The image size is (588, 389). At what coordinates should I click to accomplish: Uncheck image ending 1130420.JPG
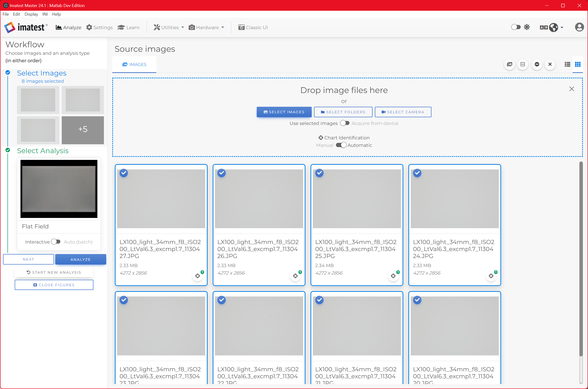417,300
